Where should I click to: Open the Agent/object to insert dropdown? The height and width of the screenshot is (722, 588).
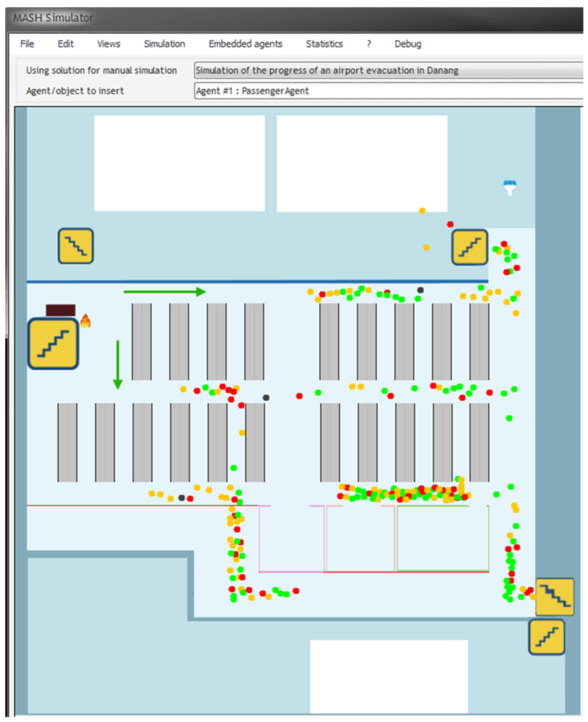click(388, 91)
